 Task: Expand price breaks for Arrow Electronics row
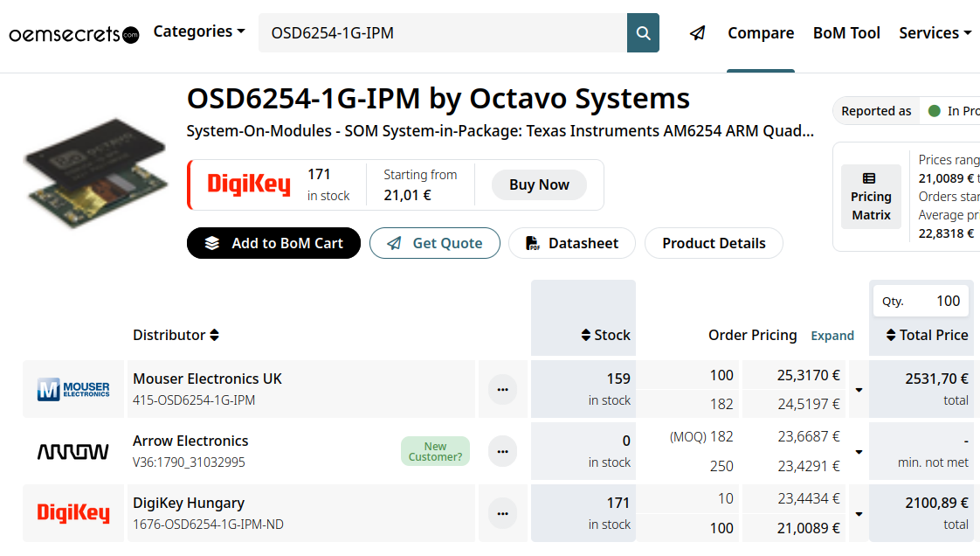[x=859, y=452]
